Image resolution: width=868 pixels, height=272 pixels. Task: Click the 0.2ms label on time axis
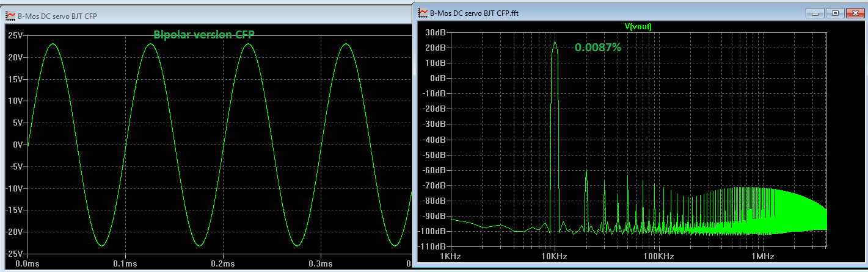223,263
